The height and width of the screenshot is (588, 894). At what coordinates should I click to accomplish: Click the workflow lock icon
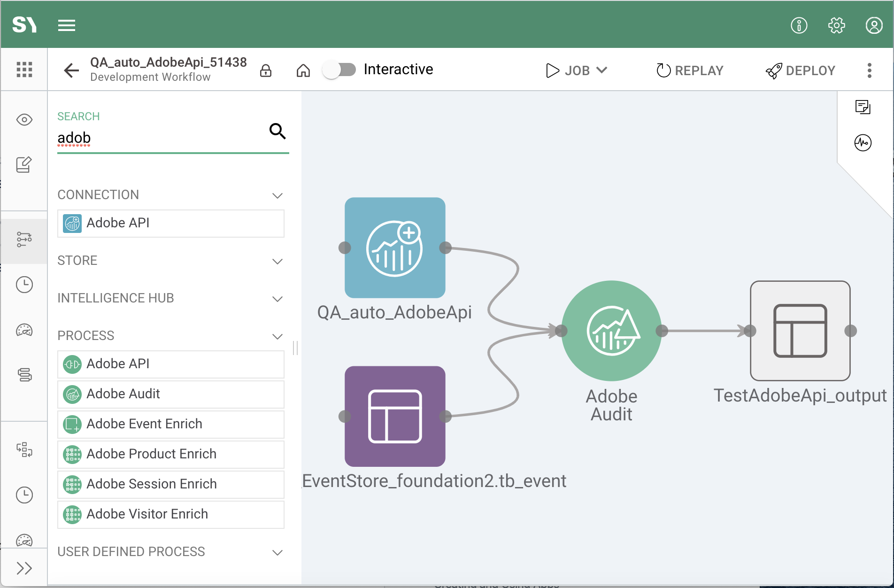coord(266,70)
